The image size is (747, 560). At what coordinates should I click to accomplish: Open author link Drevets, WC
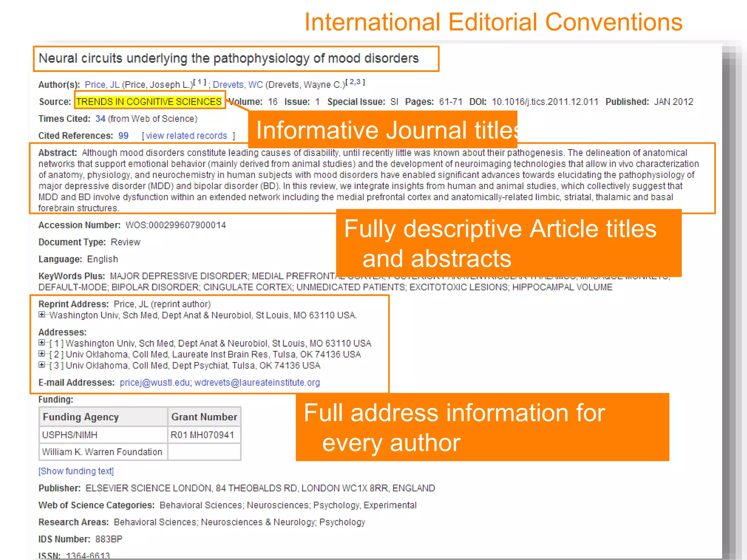(x=238, y=85)
